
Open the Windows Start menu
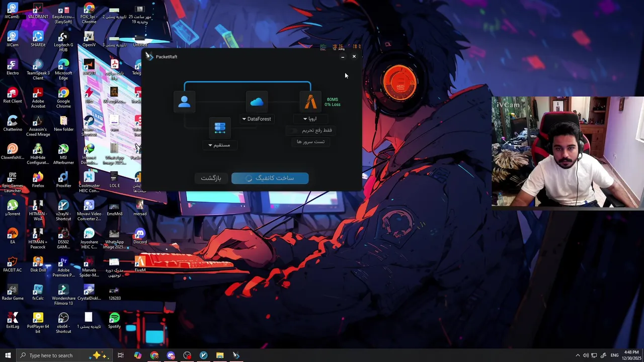pos(8,355)
